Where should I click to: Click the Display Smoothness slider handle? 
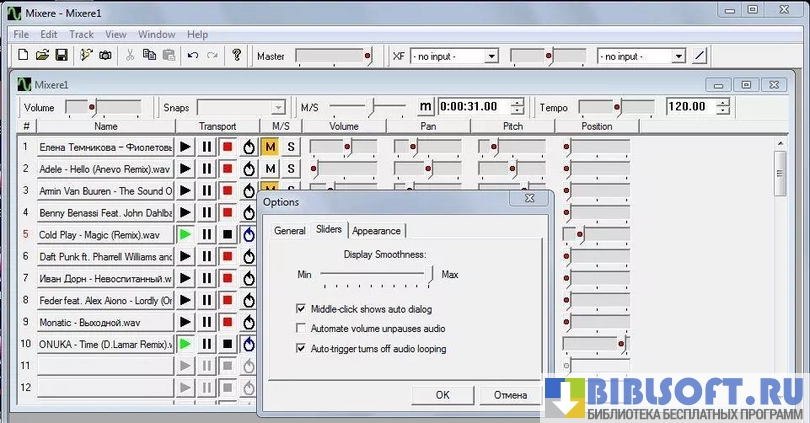coord(432,273)
